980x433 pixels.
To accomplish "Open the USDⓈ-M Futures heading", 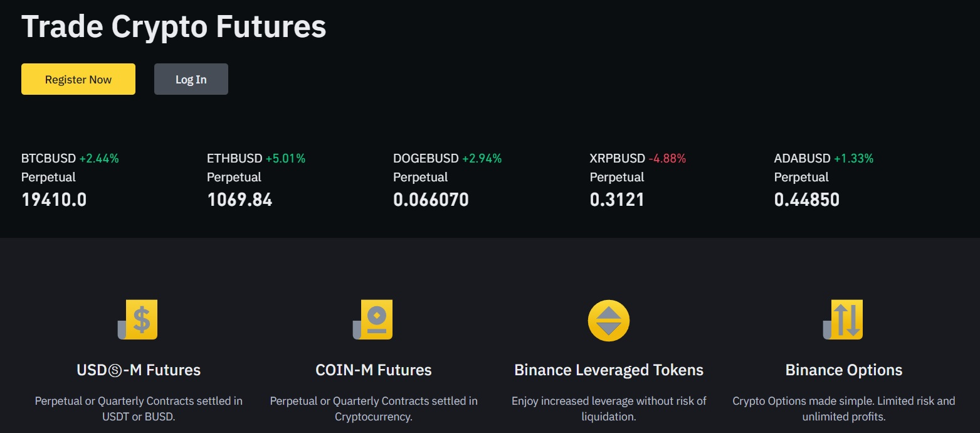I will pyautogui.click(x=139, y=370).
